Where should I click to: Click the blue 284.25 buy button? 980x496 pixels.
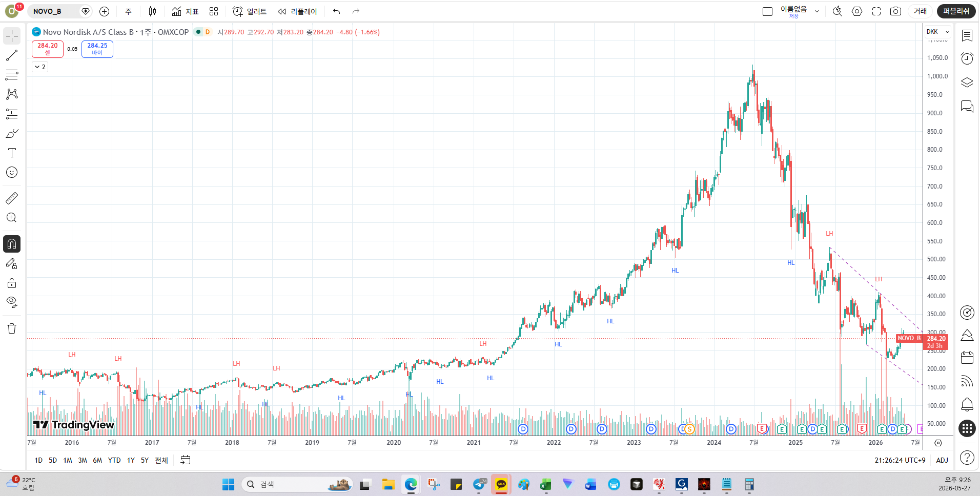point(97,49)
